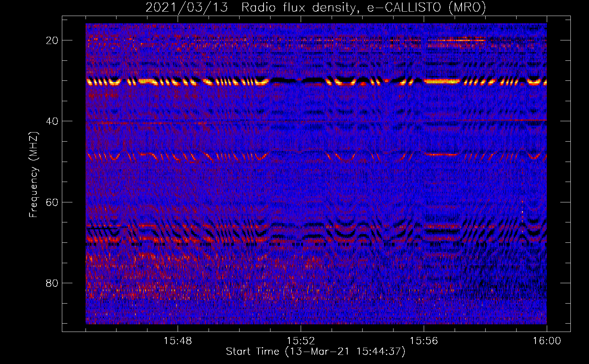This screenshot has width=589, height=364.
Task: Click the 'Start Time (13-Mar-21 15:44:37)' label
Action: [x=316, y=352]
